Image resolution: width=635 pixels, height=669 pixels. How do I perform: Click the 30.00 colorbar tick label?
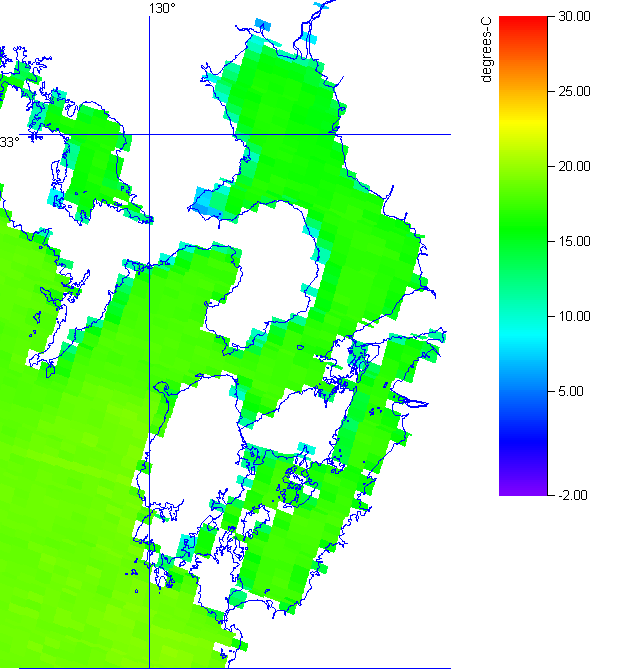[574, 17]
